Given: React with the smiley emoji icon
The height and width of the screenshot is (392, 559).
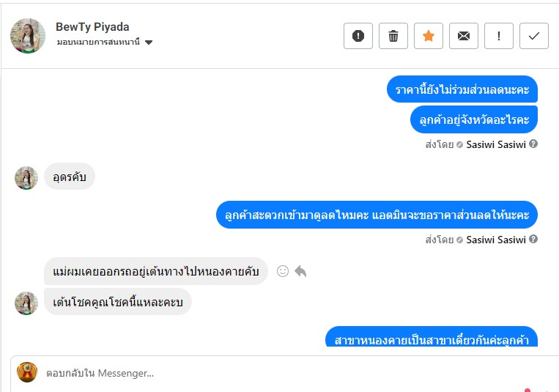Looking at the screenshot, I should 282,271.
